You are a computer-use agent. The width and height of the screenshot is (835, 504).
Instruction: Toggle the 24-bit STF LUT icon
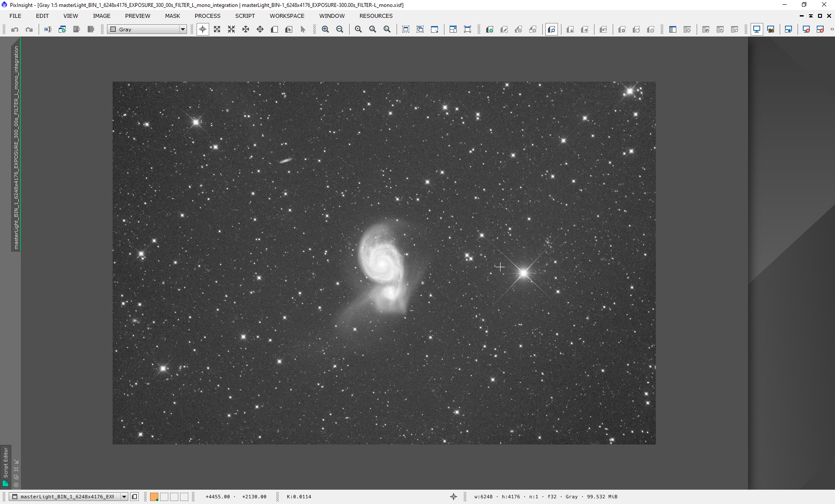tap(771, 30)
